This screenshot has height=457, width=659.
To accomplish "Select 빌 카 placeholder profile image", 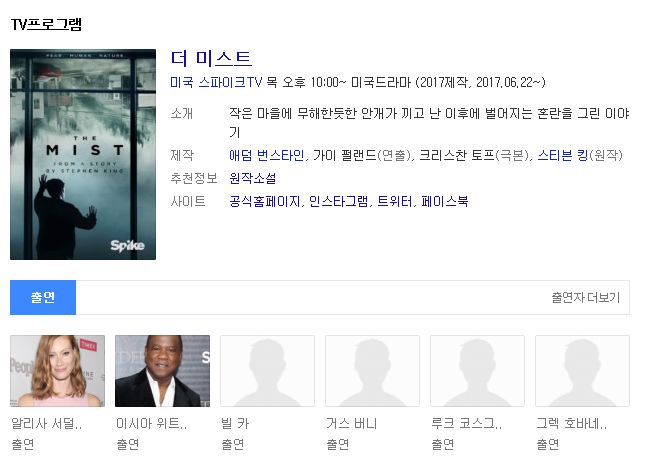I will point(267,371).
